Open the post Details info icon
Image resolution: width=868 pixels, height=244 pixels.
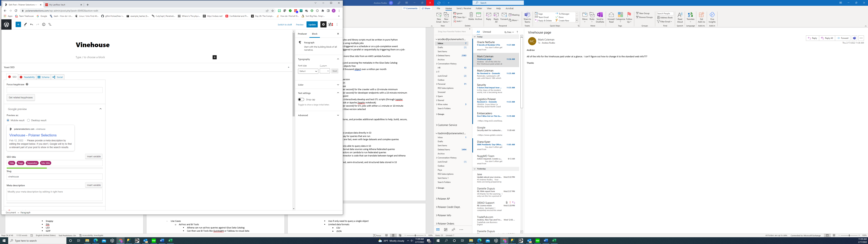click(44, 25)
